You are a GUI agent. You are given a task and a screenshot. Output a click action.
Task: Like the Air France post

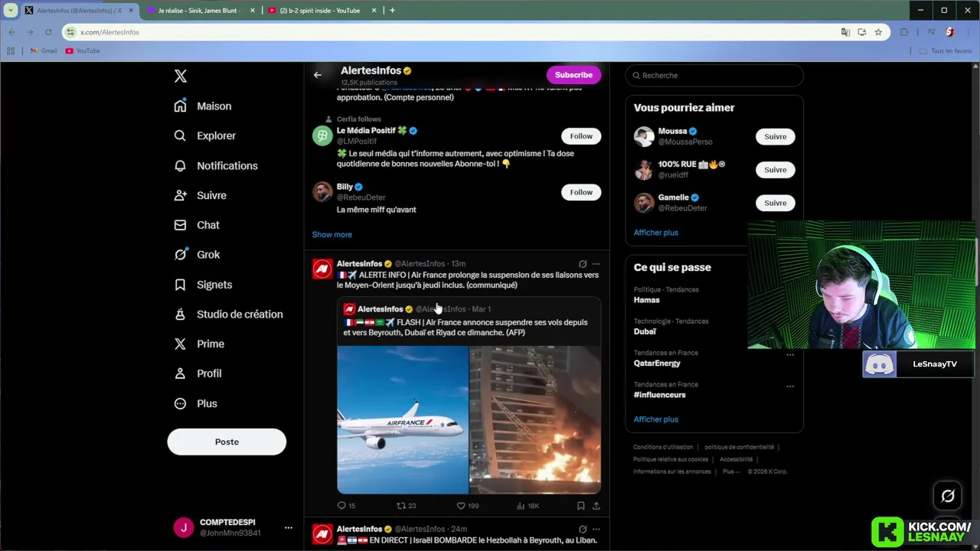pos(468,506)
